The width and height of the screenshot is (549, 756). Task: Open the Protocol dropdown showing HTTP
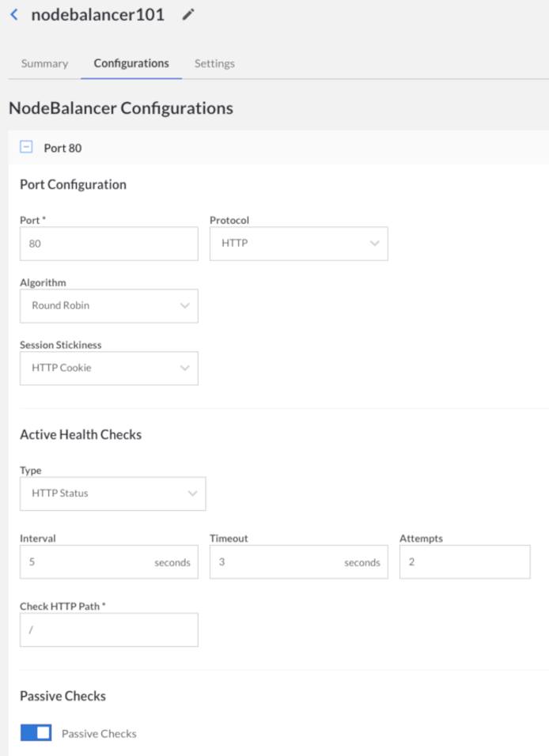click(x=298, y=244)
